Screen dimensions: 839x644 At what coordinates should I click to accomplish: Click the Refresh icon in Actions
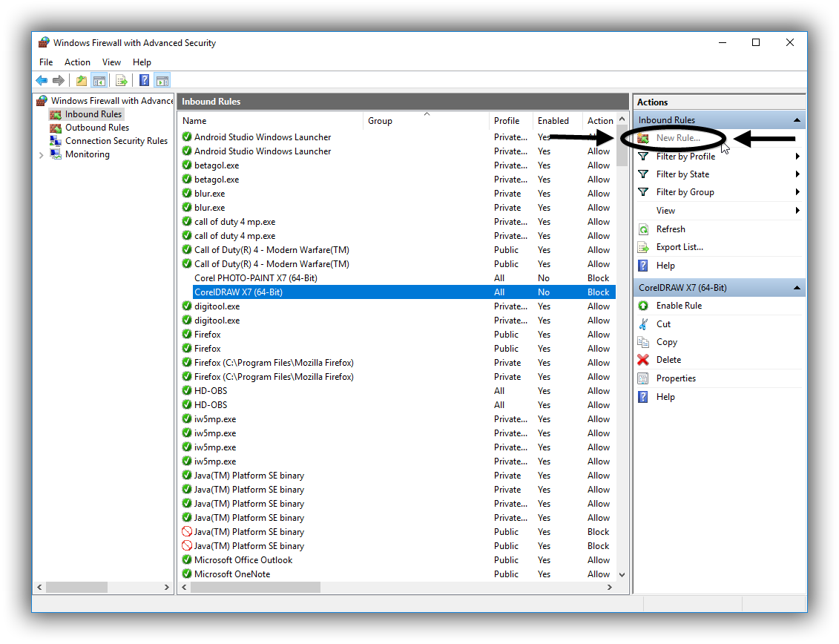coord(644,229)
